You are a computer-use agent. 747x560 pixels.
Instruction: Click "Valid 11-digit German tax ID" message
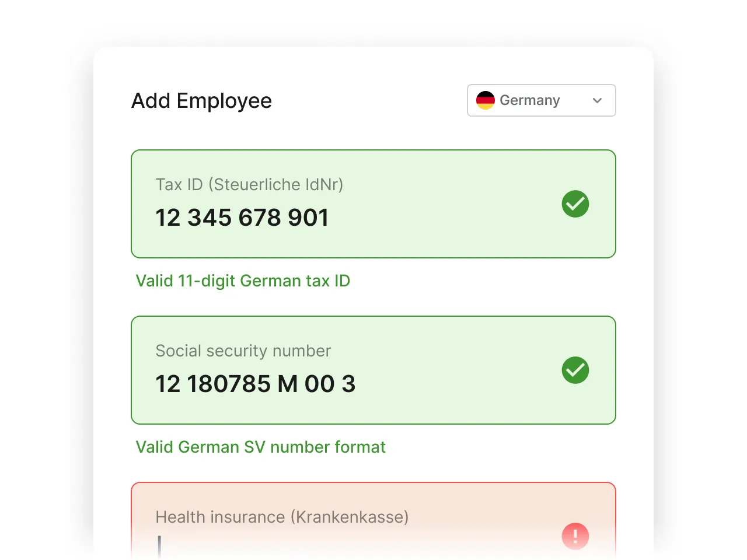point(243,281)
